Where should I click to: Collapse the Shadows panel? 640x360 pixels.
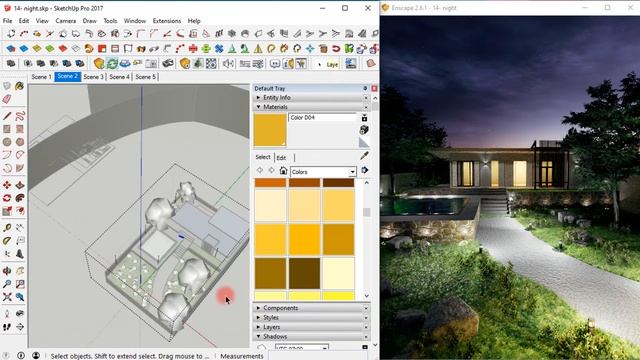[311, 336]
